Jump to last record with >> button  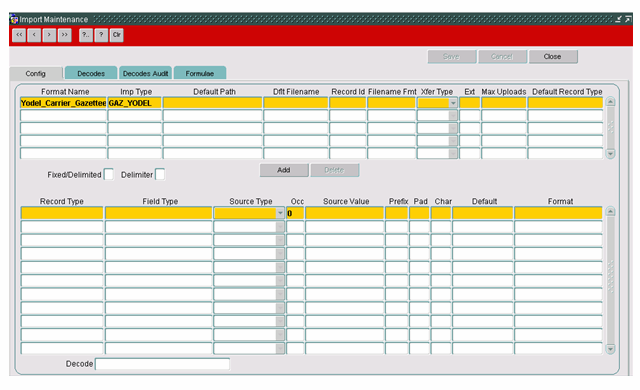[x=64, y=35]
